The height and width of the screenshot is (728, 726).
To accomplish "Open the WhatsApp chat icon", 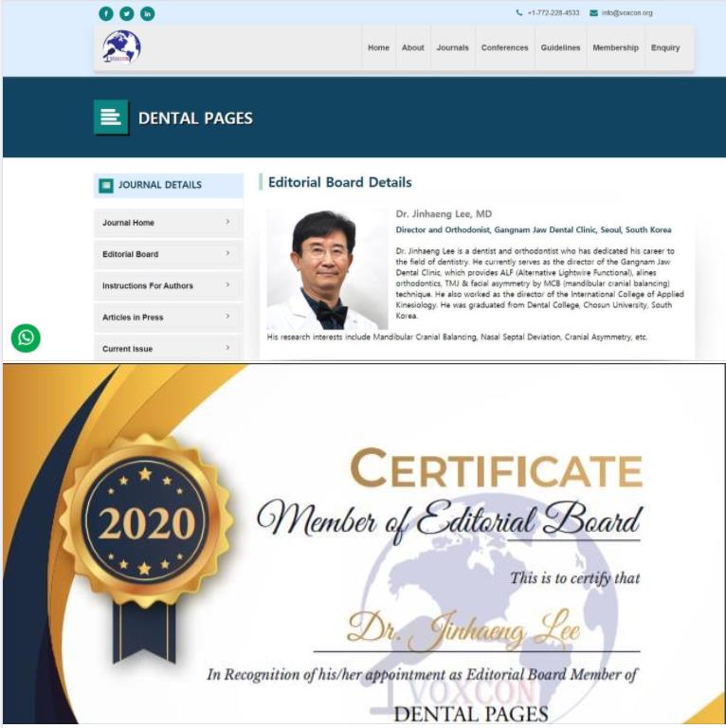I will pyautogui.click(x=26, y=337).
